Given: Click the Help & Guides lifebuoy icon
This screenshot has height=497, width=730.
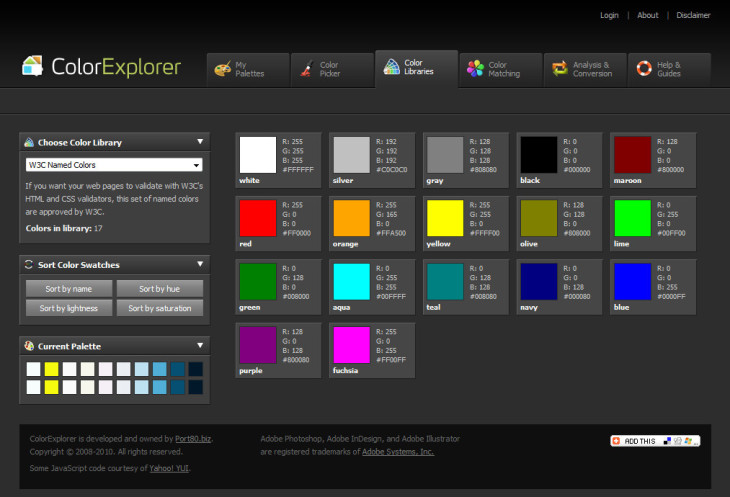Looking at the screenshot, I should click(644, 69).
